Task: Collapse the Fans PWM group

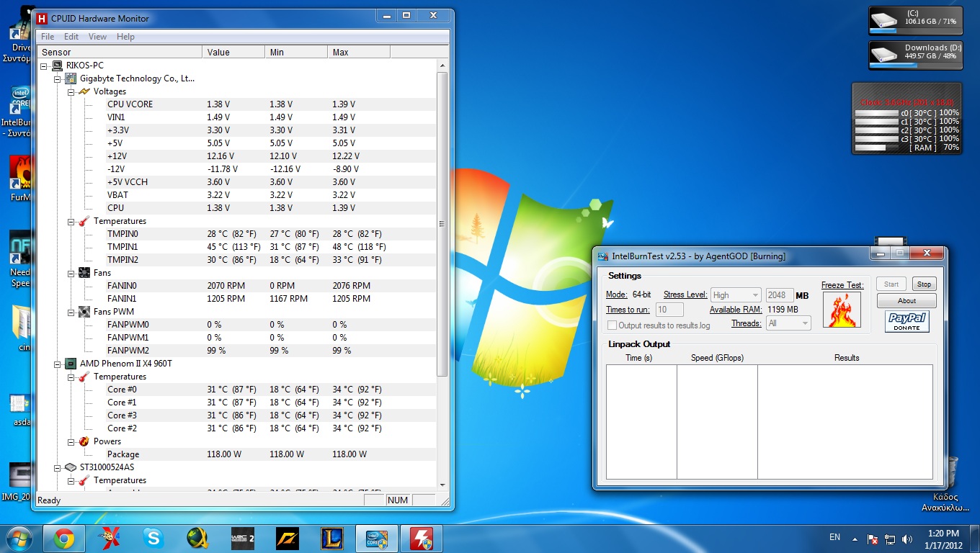Action: click(x=71, y=312)
